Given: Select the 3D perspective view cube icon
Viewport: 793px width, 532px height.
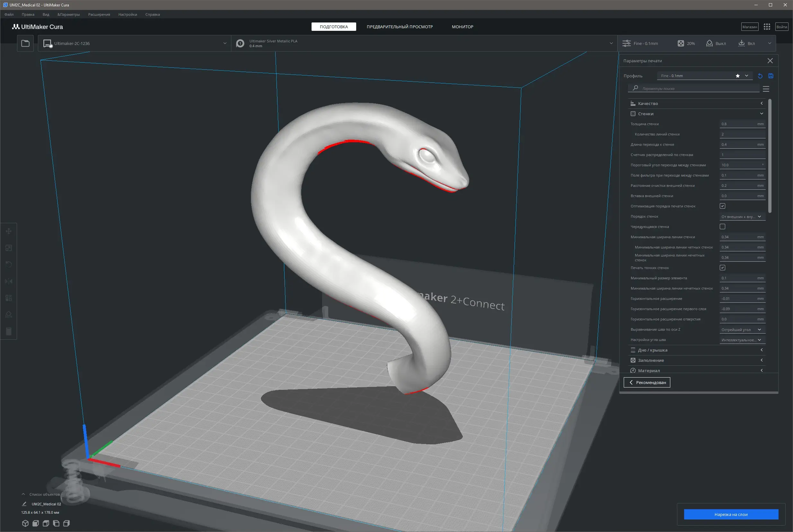Looking at the screenshot, I should click(25, 523).
